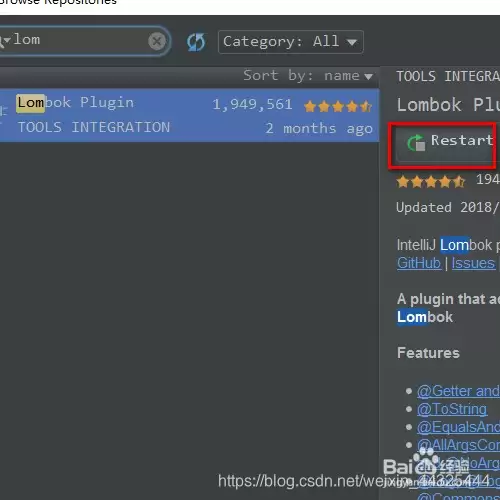Click the green restart arrow icon
The width and height of the screenshot is (500, 500).
[416, 143]
